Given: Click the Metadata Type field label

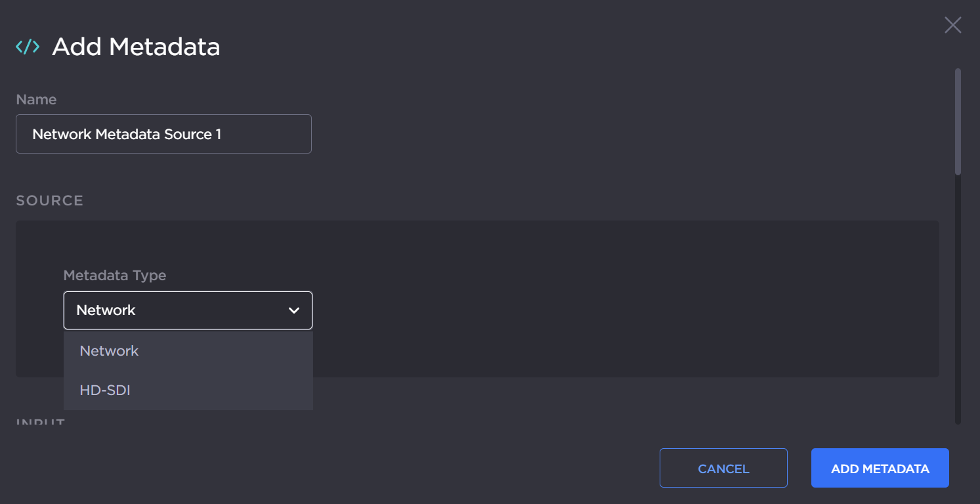Looking at the screenshot, I should tap(115, 275).
